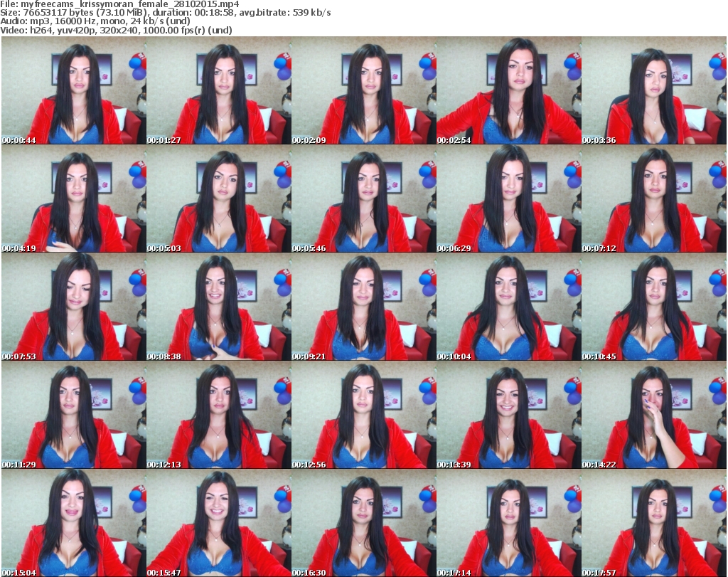The image size is (728, 577).
Task: Select the thumbnail frame timestamped 00:10:04
Action: click(x=509, y=307)
